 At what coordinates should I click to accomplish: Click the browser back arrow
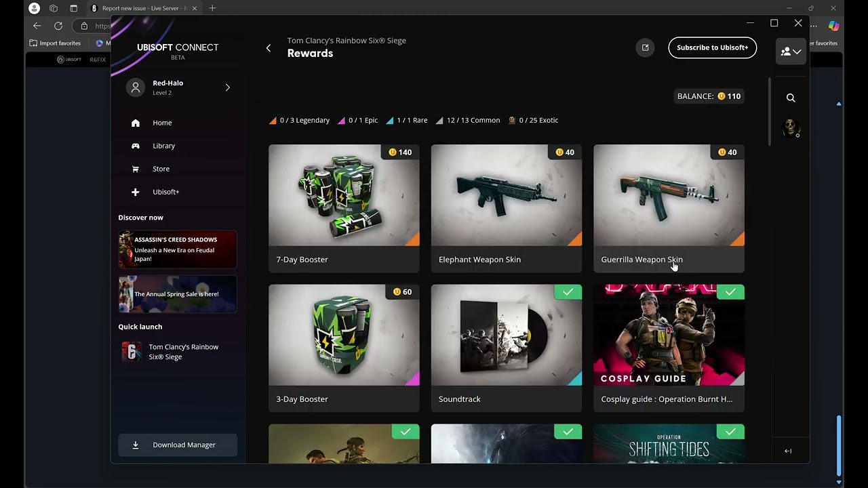[x=37, y=26]
